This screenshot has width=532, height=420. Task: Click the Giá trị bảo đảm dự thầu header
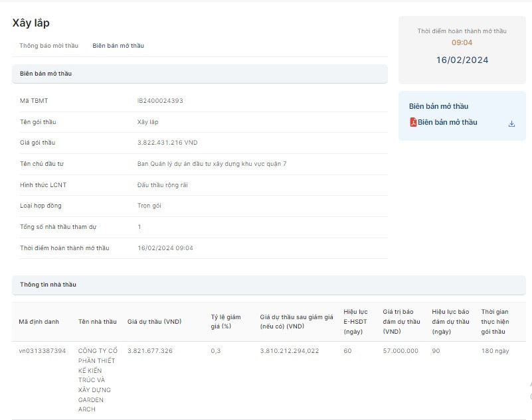tap(401, 322)
